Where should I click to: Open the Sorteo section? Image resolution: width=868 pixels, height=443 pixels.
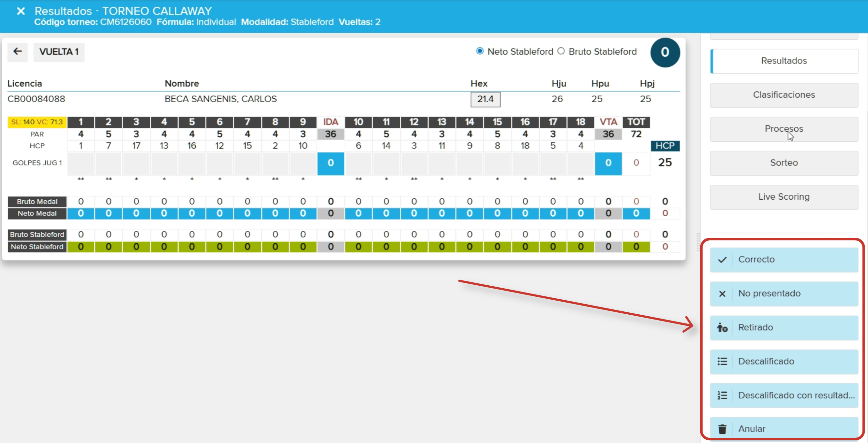[x=784, y=163]
